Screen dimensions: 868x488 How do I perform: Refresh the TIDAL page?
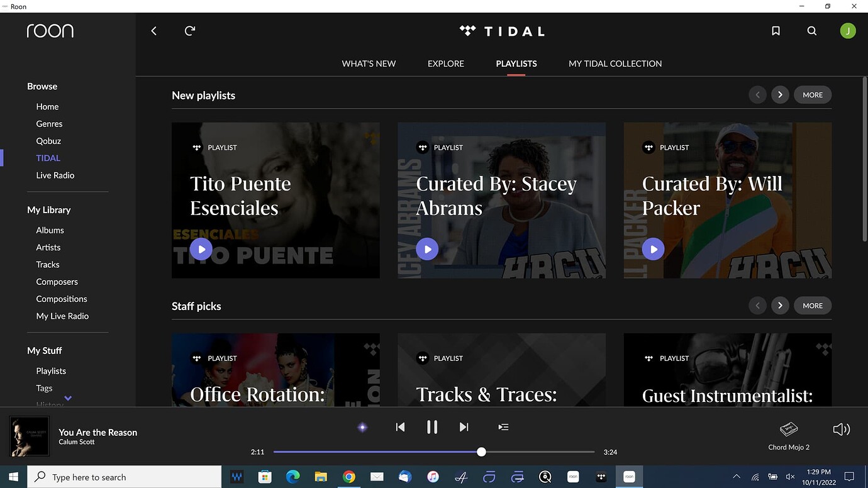(x=189, y=30)
